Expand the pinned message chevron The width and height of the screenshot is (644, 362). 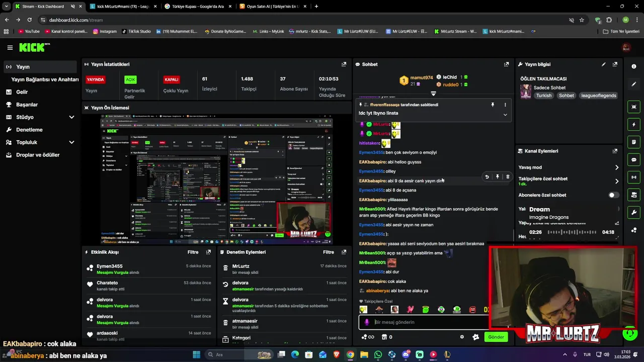coord(505,115)
